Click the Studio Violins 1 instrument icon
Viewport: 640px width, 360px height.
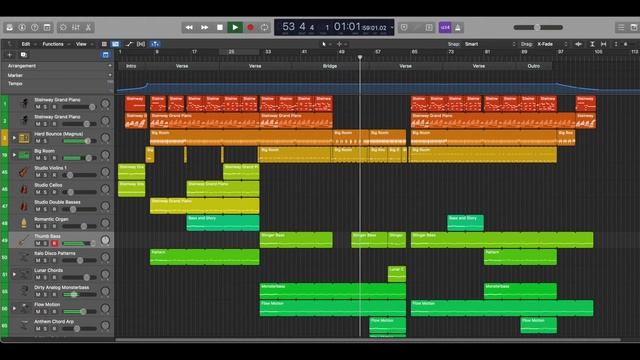click(24, 172)
